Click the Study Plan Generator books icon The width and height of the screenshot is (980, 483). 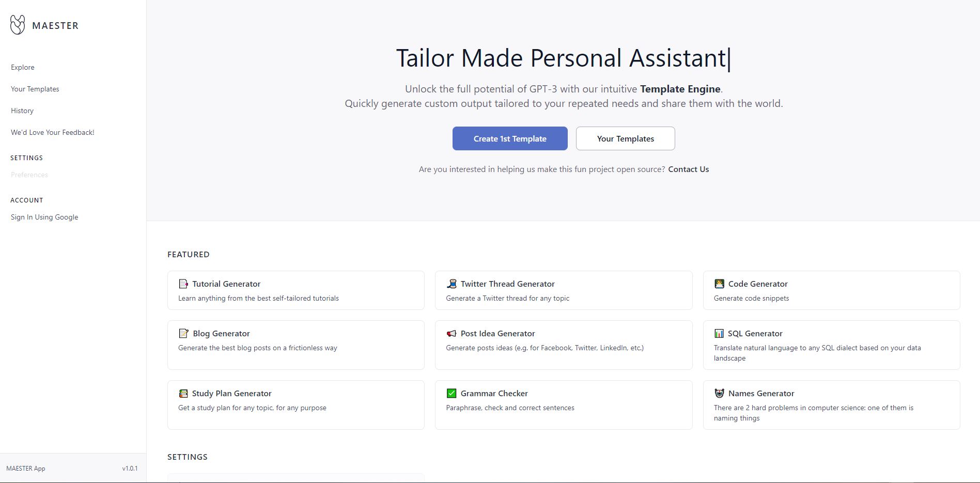(183, 393)
